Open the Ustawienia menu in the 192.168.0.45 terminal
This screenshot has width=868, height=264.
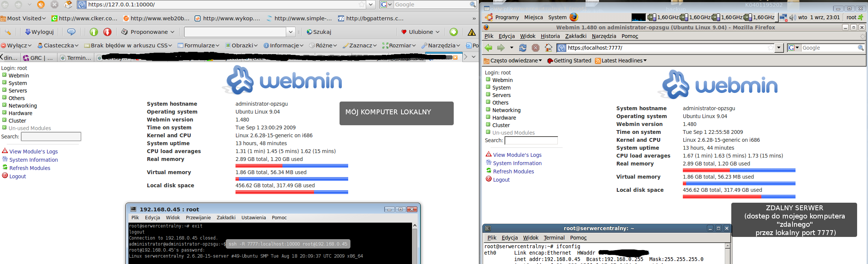254,218
